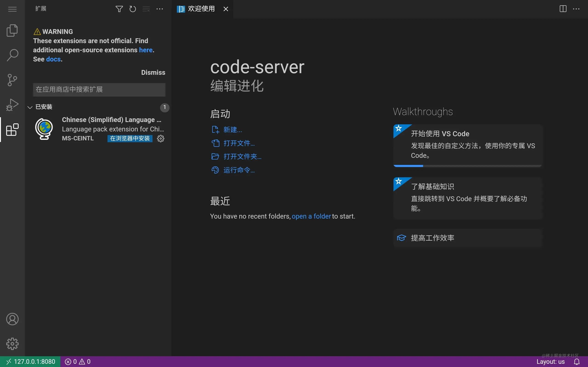This screenshot has height=367, width=588.
Task: Click the 在浏览器中安装 install button
Action: pyautogui.click(x=130, y=139)
